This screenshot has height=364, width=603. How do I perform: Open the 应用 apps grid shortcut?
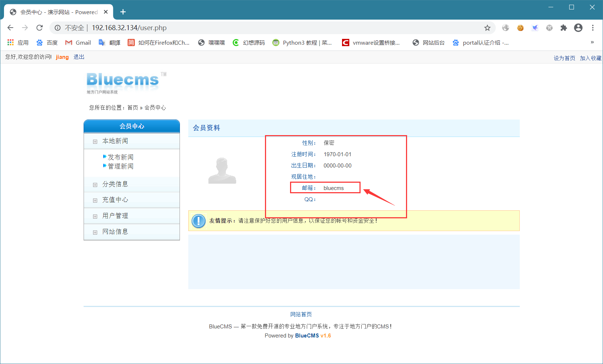pyautogui.click(x=18, y=43)
